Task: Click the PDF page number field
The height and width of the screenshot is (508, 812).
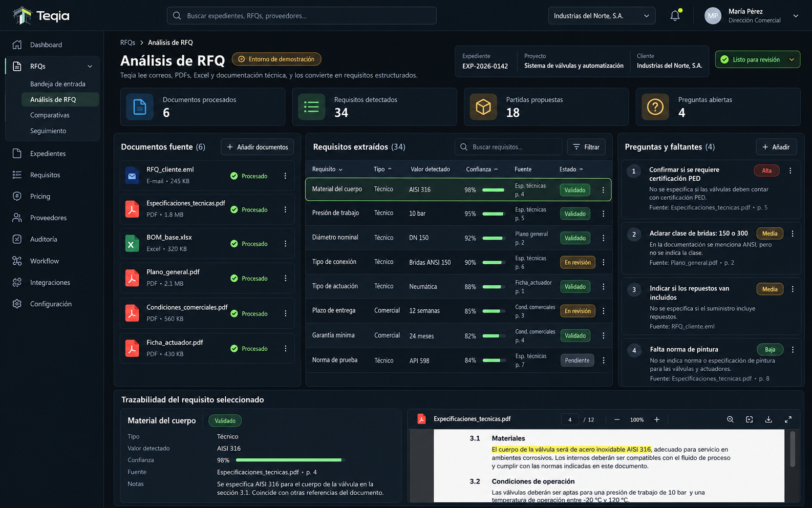Action: (x=570, y=419)
